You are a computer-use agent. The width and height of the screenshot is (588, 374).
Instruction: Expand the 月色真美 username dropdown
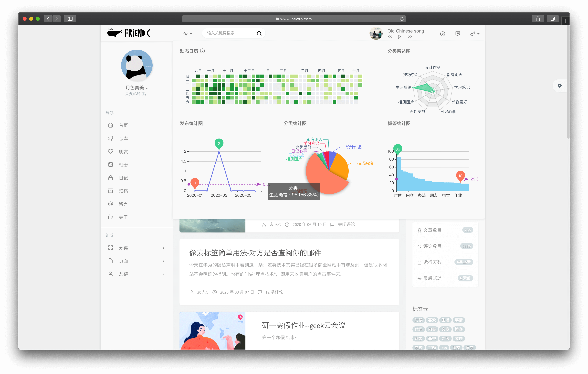point(137,88)
